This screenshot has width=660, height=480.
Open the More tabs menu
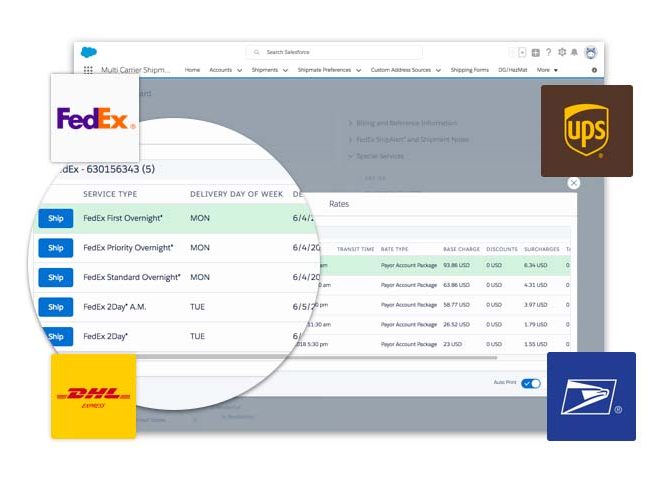pos(547,70)
